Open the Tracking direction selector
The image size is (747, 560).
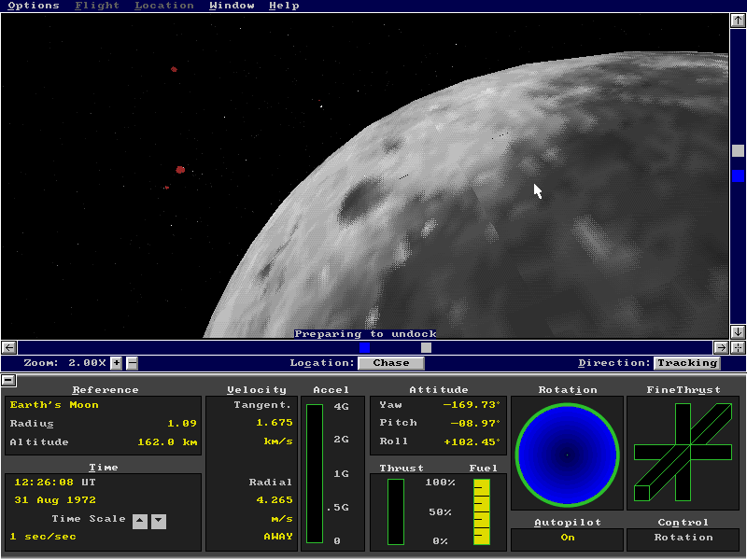coord(686,363)
